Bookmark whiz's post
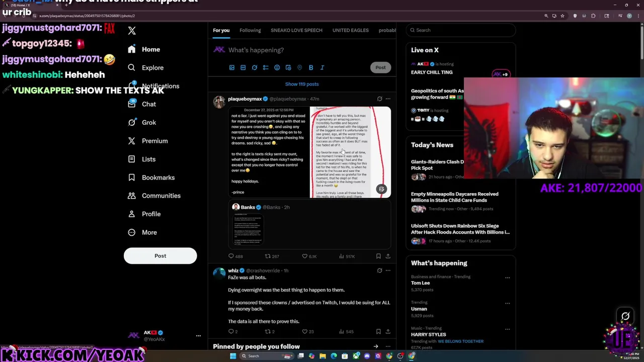The height and width of the screenshot is (362, 644). pos(378,331)
